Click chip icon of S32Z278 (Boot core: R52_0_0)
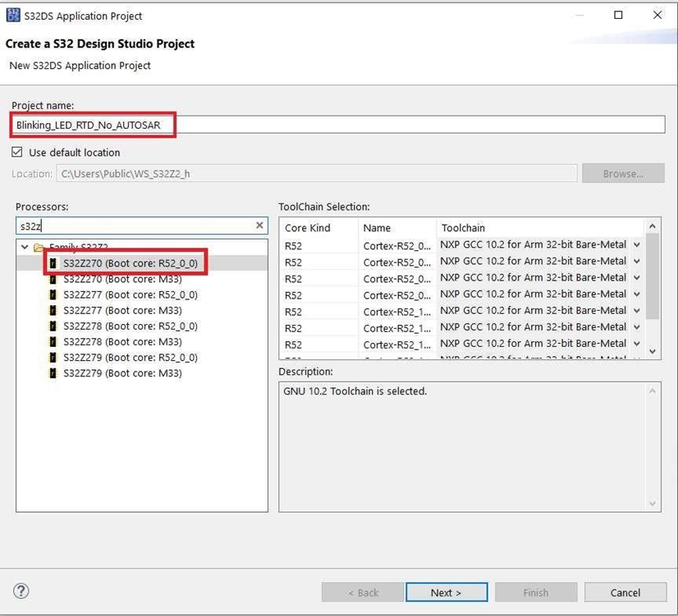The height and width of the screenshot is (616, 678). point(53,326)
